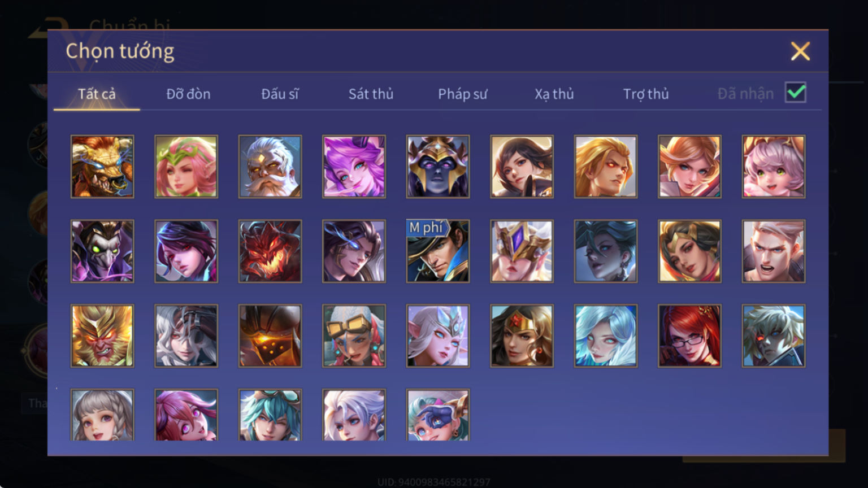The image size is (868, 488).
Task: Open the Trợ thủ tab
Action: click(646, 94)
